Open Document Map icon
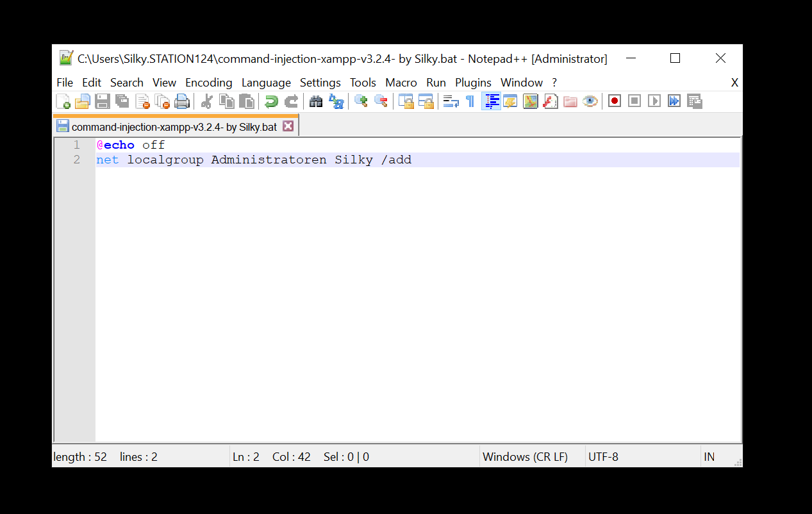The height and width of the screenshot is (514, 812). pos(530,101)
